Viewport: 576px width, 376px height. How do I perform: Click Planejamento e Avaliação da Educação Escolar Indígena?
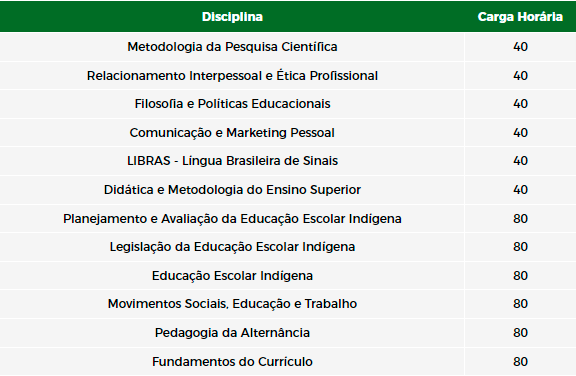pos(232,219)
